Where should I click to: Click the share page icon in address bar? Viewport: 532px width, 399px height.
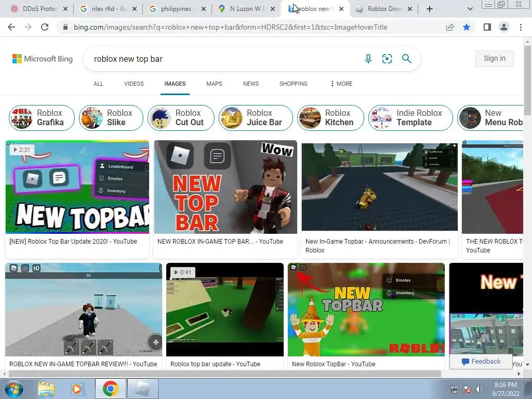coord(450,27)
